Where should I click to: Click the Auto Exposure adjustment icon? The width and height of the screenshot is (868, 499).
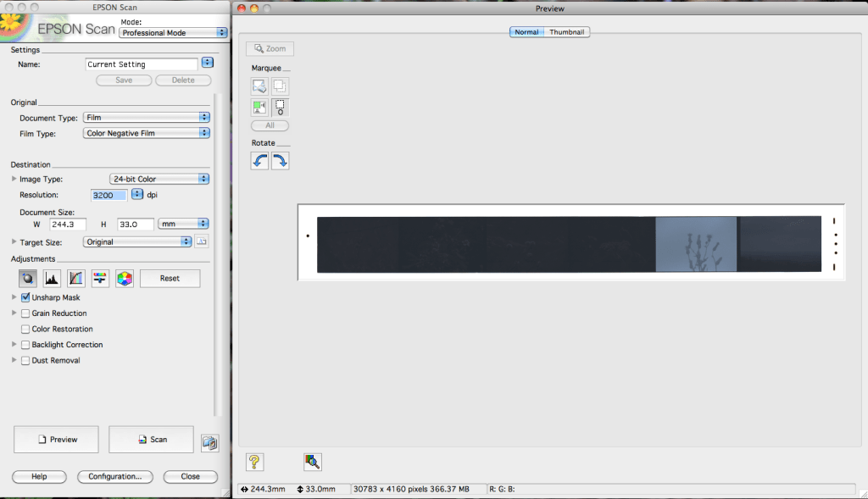[x=28, y=278]
